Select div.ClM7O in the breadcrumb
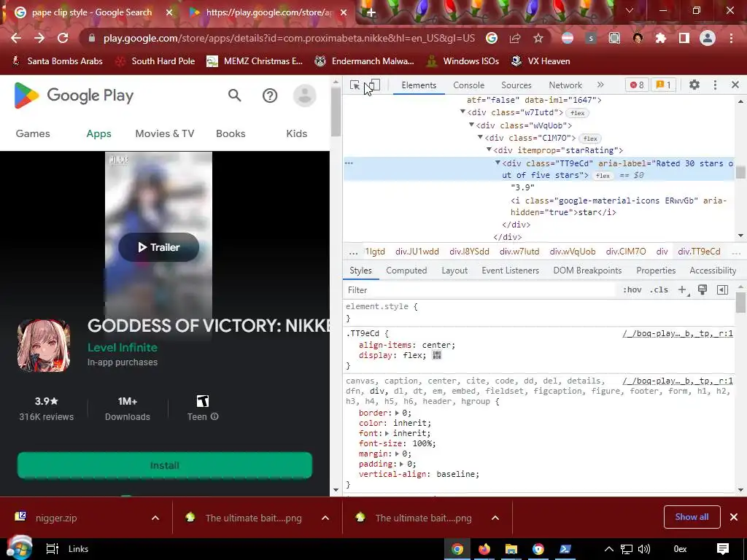Viewport: 747px width, 560px height. tap(625, 252)
